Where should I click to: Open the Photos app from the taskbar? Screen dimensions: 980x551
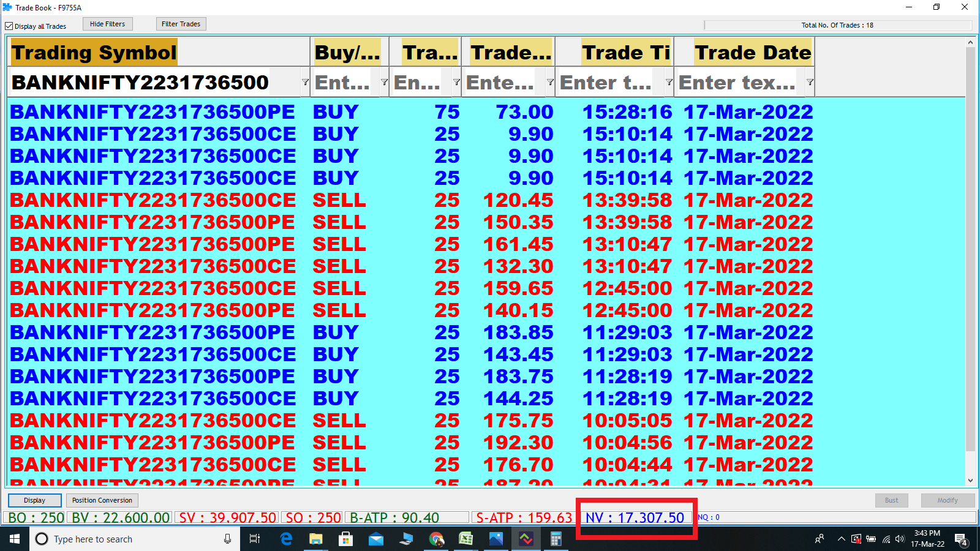(x=496, y=539)
